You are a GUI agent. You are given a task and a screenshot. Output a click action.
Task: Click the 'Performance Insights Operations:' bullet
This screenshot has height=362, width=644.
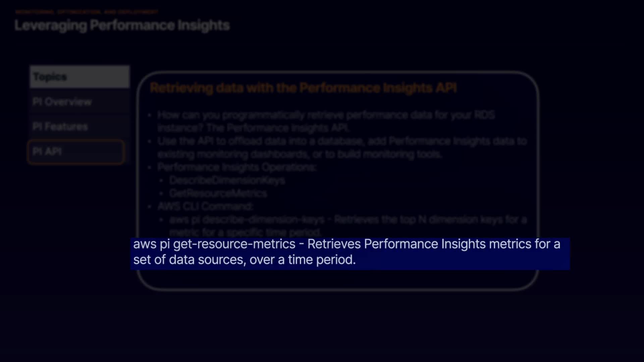coord(237,167)
